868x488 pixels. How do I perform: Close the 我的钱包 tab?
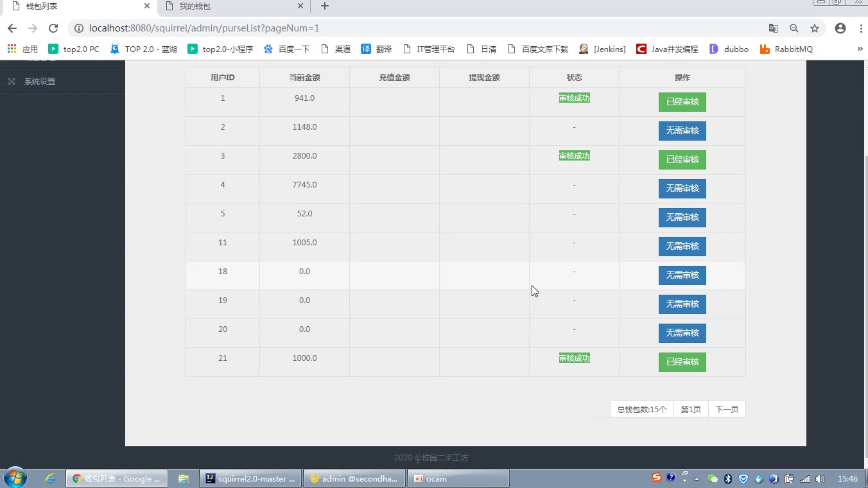(x=300, y=6)
